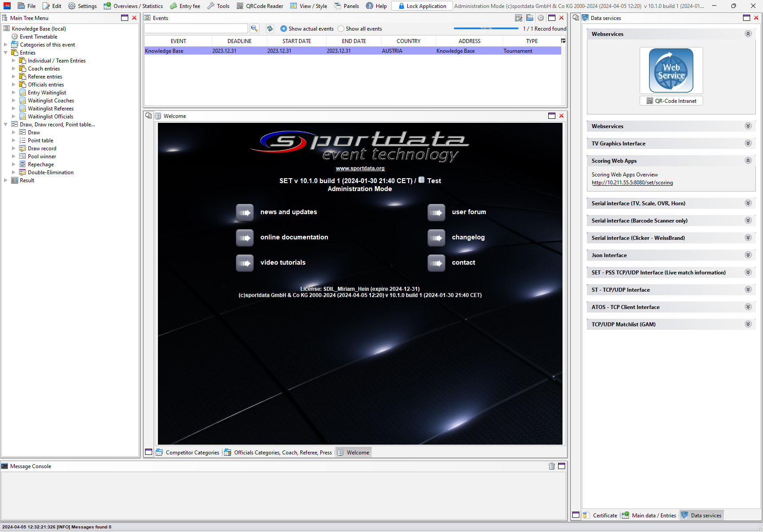Click the user forum arrow icon

pos(437,212)
